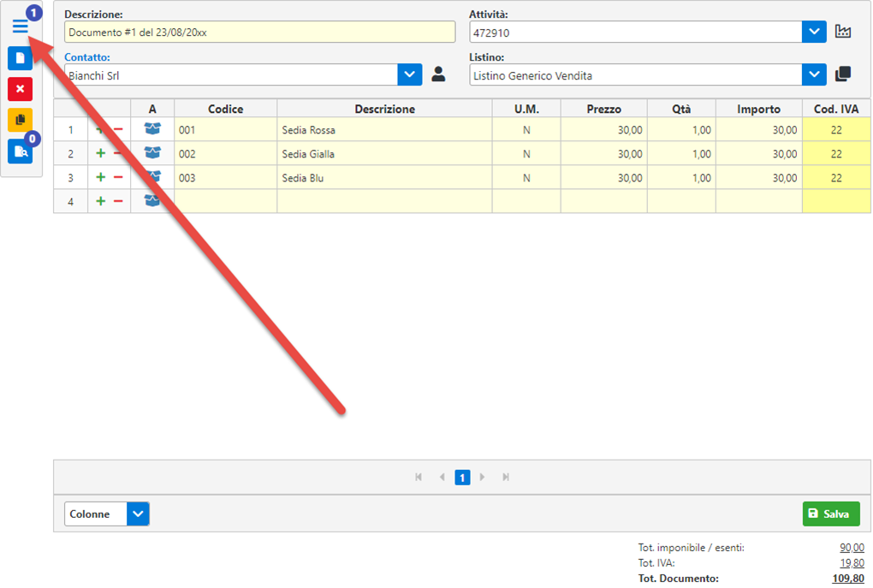Click the Tot. IVA value 19,80
This screenshot has height=588, width=873.
(852, 563)
